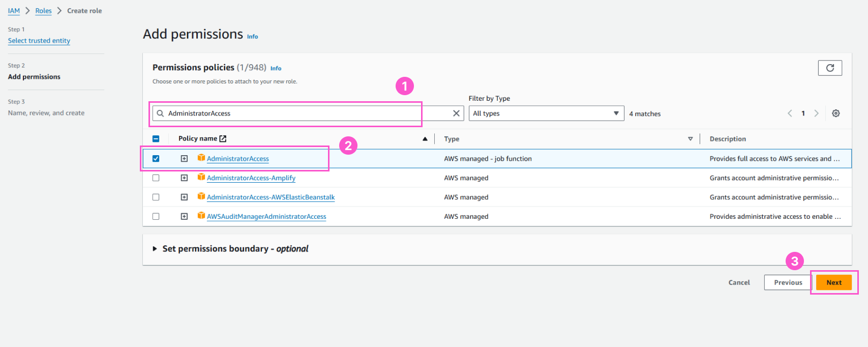This screenshot has height=347, width=868.
Task: Open table preferences gear icon
Action: [x=835, y=113]
